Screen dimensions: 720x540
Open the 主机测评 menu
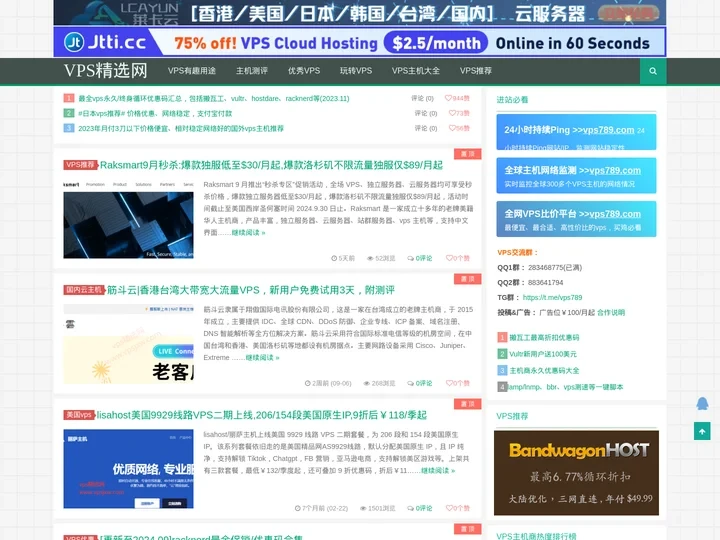(252, 71)
